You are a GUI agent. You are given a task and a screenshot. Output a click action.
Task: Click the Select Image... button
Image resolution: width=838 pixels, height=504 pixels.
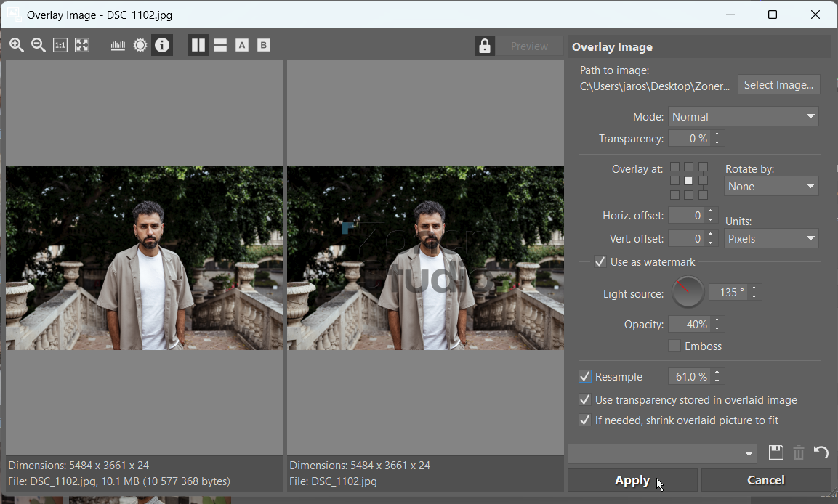click(x=778, y=85)
